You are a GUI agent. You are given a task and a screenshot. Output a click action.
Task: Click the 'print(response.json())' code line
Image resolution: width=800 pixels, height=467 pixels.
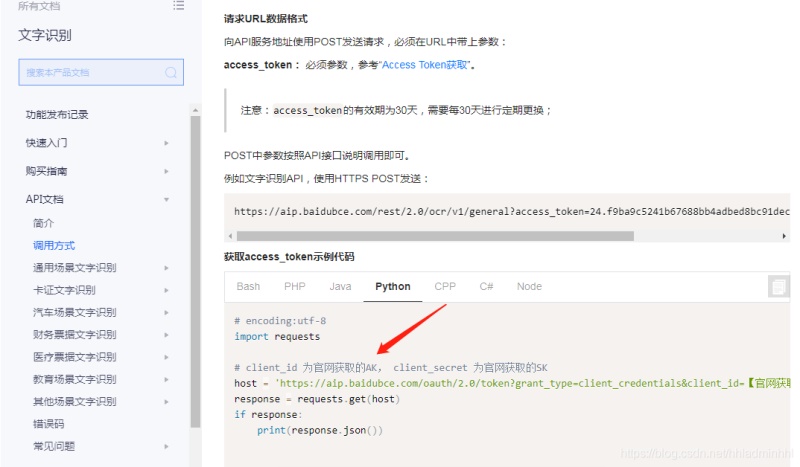[319, 430]
